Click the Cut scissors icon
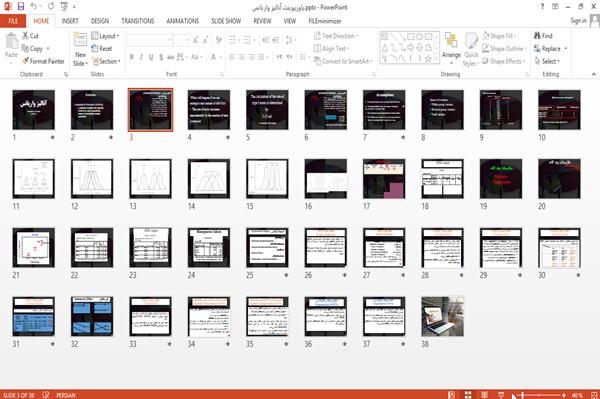 26,36
